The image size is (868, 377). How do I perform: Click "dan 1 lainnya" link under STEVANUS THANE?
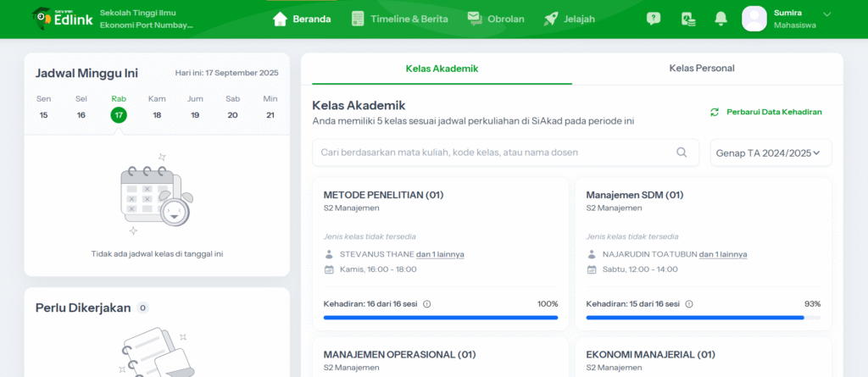point(440,254)
